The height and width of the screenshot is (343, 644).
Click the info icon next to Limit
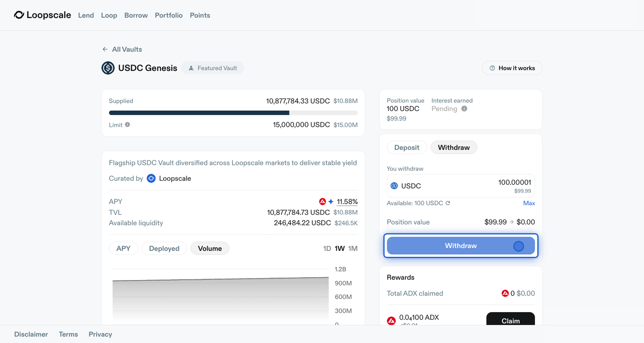128,125
